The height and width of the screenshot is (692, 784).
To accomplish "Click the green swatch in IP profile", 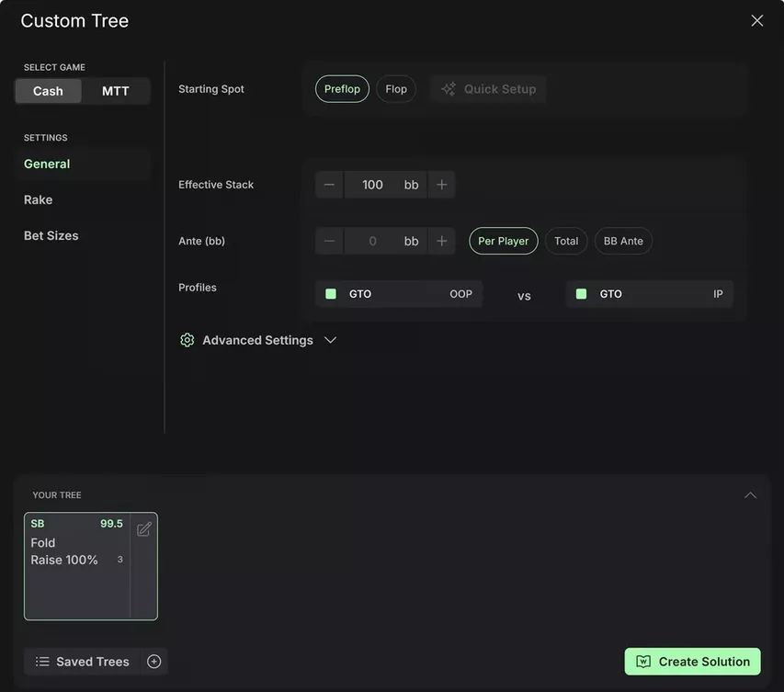I will tap(581, 294).
